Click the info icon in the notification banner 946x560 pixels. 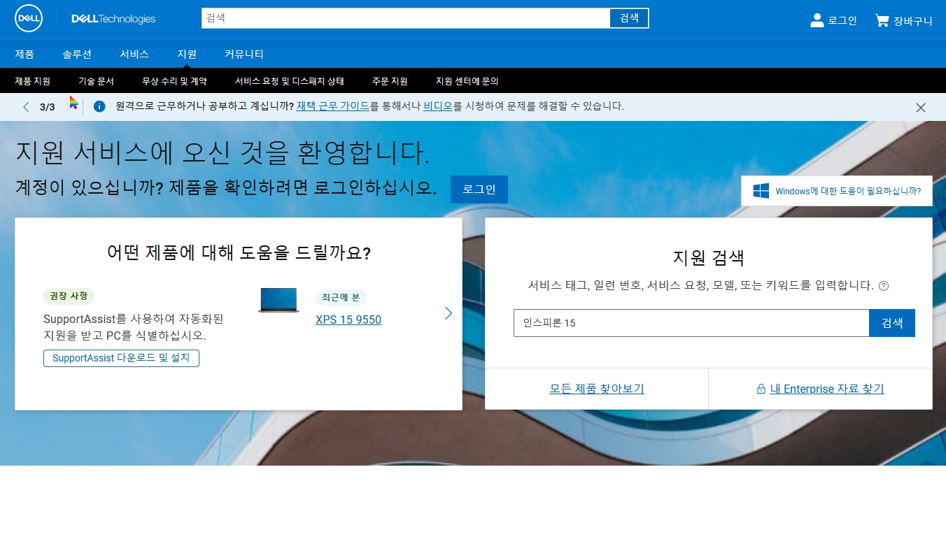click(99, 107)
